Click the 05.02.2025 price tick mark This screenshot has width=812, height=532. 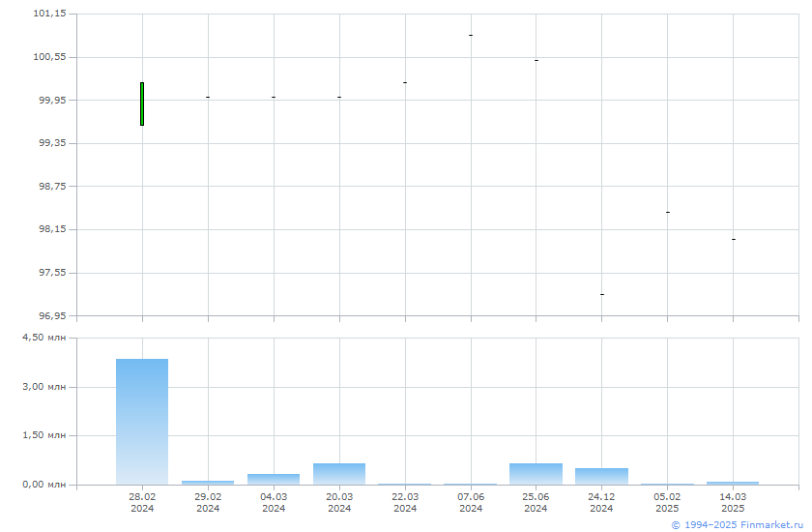click(x=668, y=213)
